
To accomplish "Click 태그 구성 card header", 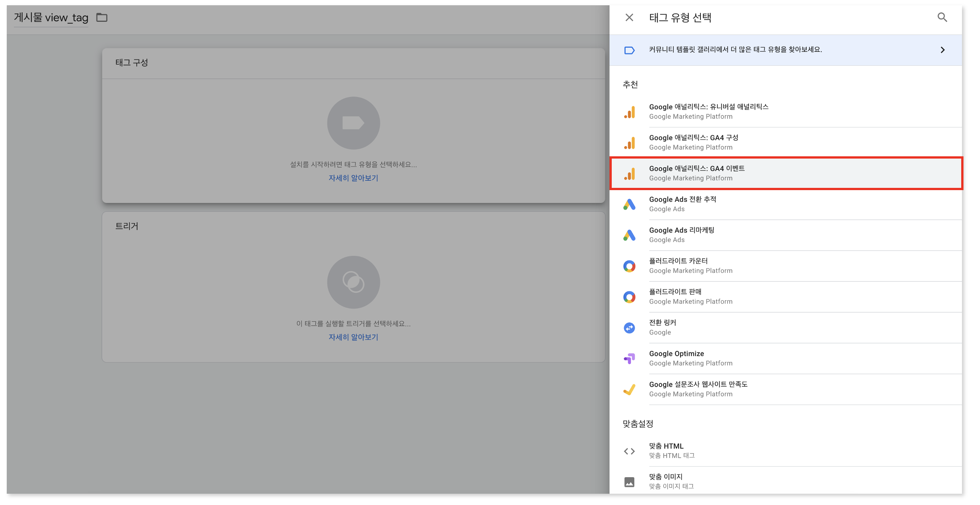I will (354, 63).
